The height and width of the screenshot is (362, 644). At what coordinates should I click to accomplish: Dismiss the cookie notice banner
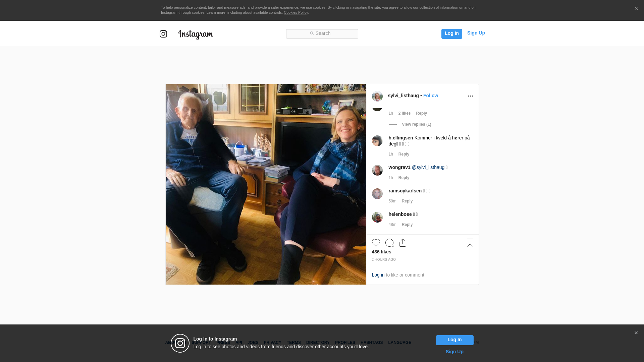click(x=636, y=9)
